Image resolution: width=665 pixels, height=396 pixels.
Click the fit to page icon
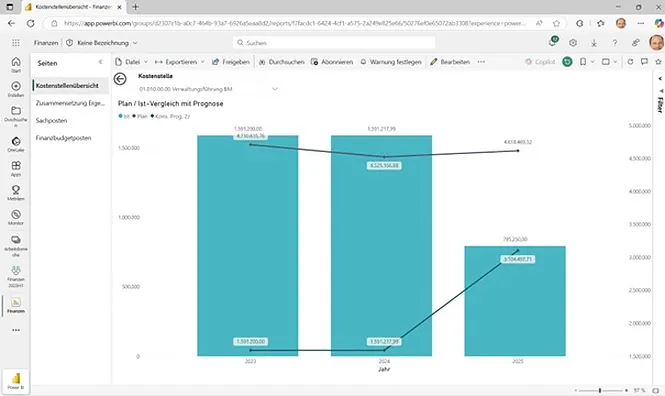coord(656,390)
